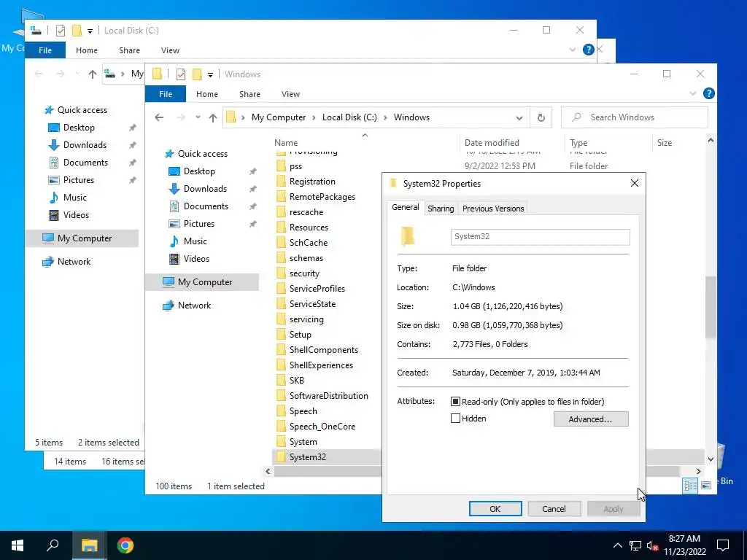Click the clock in the taskbar
Viewport: 747px width, 560px height.
pyautogui.click(x=684, y=545)
